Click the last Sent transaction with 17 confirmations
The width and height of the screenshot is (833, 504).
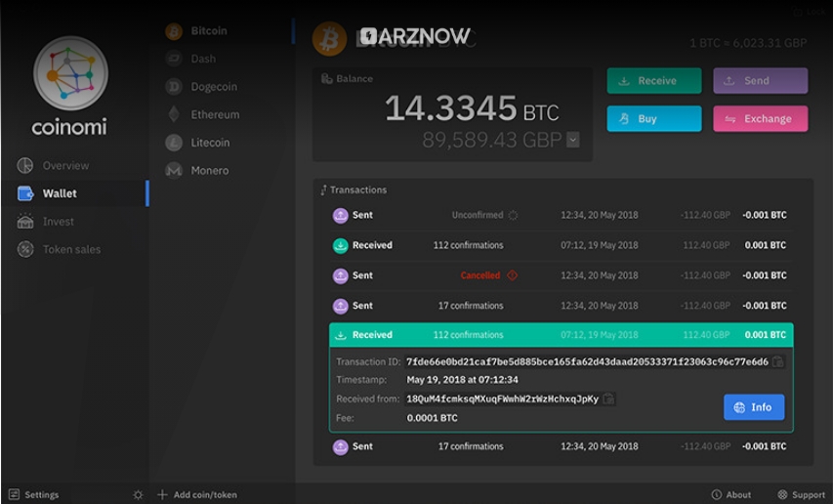(560, 446)
